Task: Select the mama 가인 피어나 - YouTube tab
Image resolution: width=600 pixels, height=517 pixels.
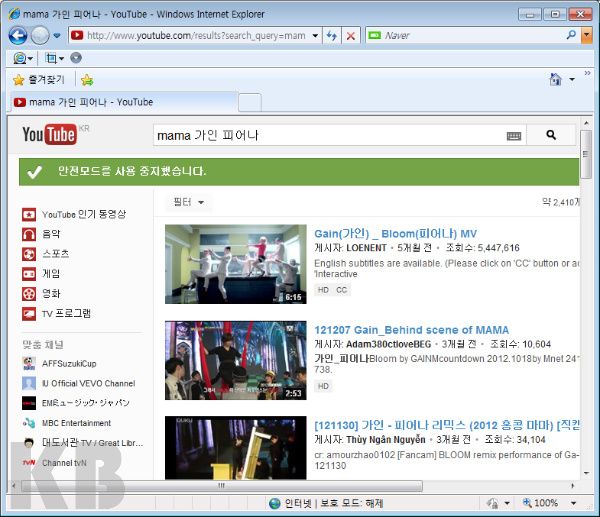Action: coord(123,102)
